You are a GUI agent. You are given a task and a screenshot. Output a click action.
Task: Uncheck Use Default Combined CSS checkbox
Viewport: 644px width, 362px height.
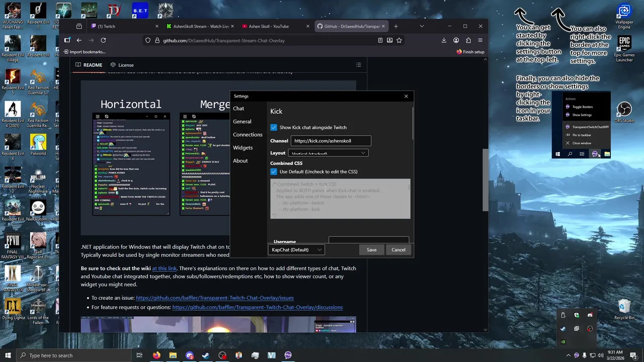click(x=274, y=172)
